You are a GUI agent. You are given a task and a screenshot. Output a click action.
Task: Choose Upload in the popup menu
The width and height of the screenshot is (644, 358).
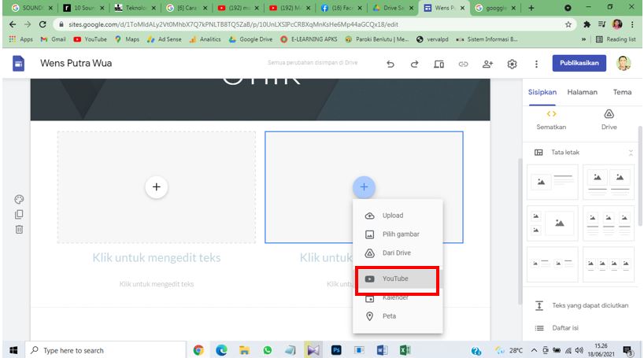392,216
